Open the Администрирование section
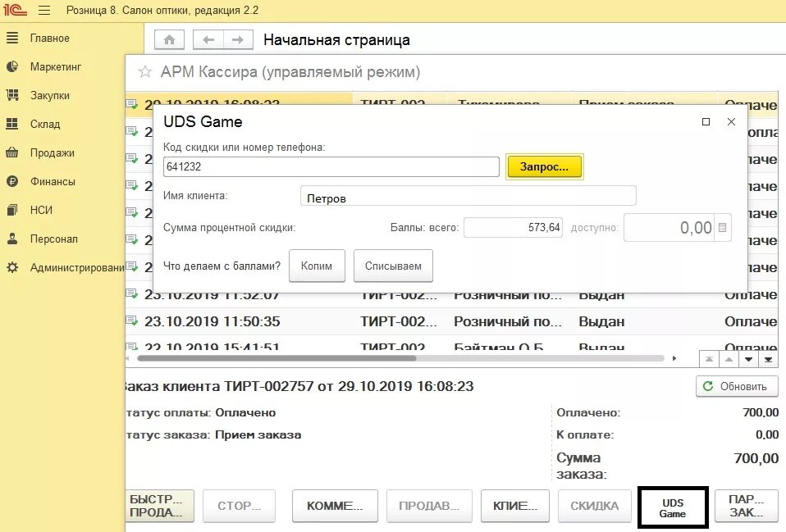The height and width of the screenshot is (532, 786). pyautogui.click(x=77, y=267)
